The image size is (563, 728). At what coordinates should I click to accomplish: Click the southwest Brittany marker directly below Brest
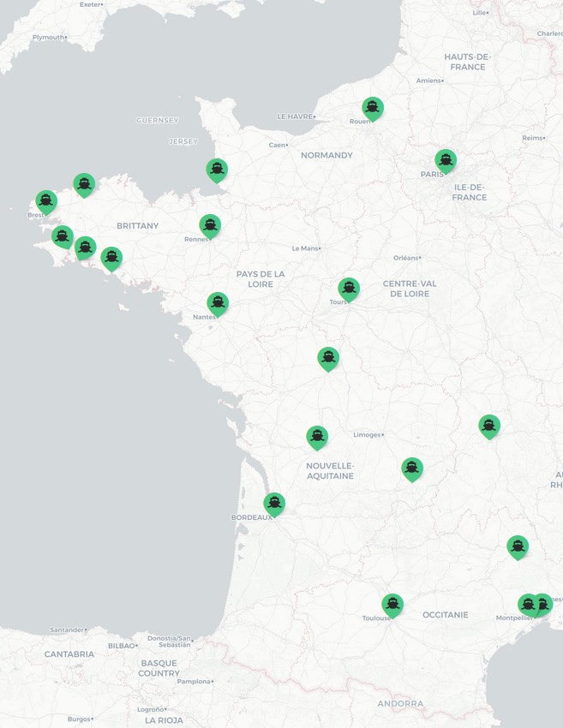click(62, 236)
